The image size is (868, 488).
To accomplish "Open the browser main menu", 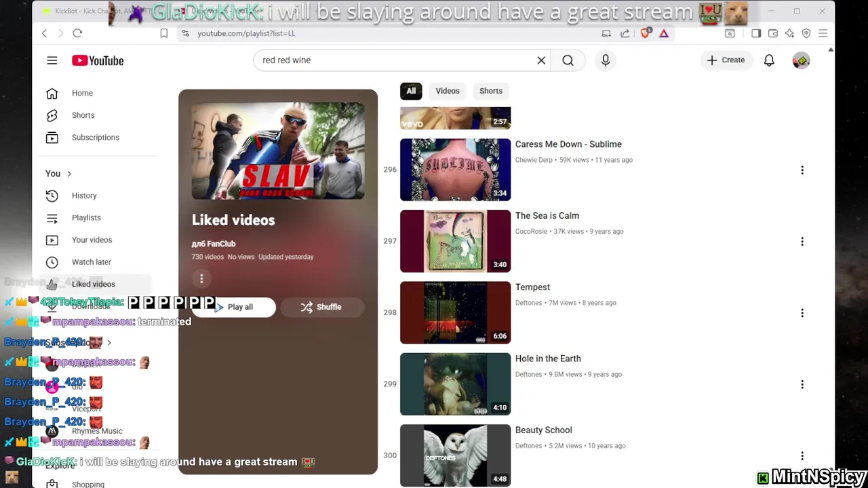I will click(x=823, y=33).
